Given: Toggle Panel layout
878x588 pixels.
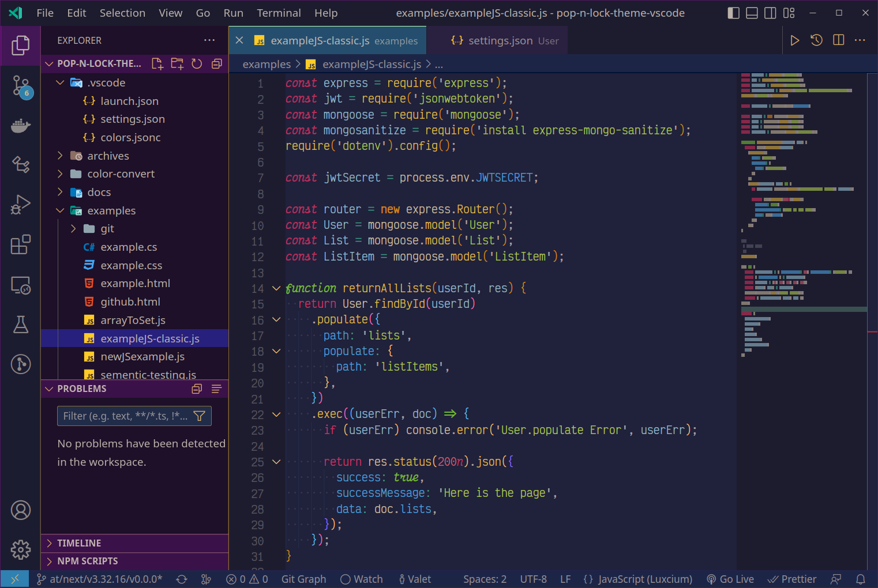Looking at the screenshot, I should 752,13.
